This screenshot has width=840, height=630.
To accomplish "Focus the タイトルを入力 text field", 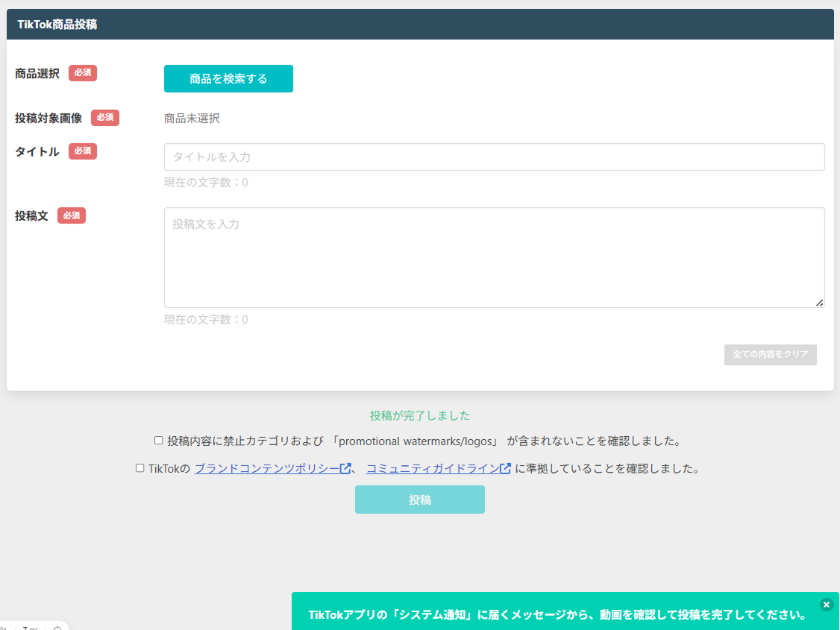I will pyautogui.click(x=494, y=157).
